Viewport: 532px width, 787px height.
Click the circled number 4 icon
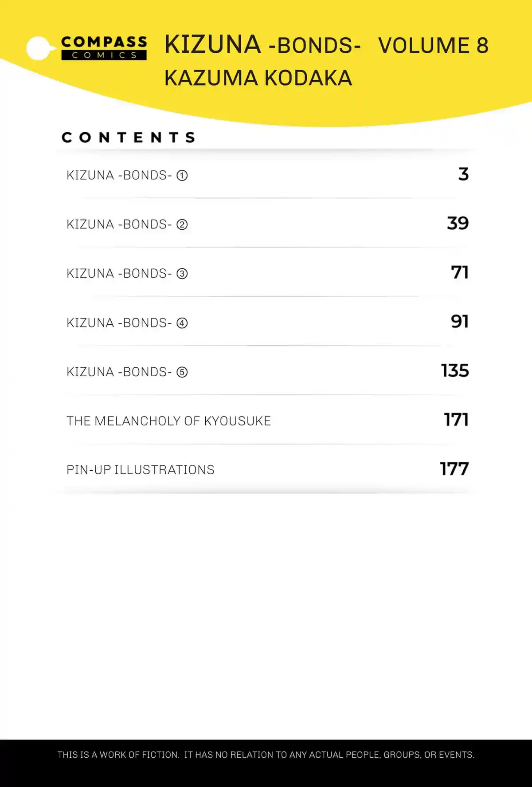pos(182,323)
